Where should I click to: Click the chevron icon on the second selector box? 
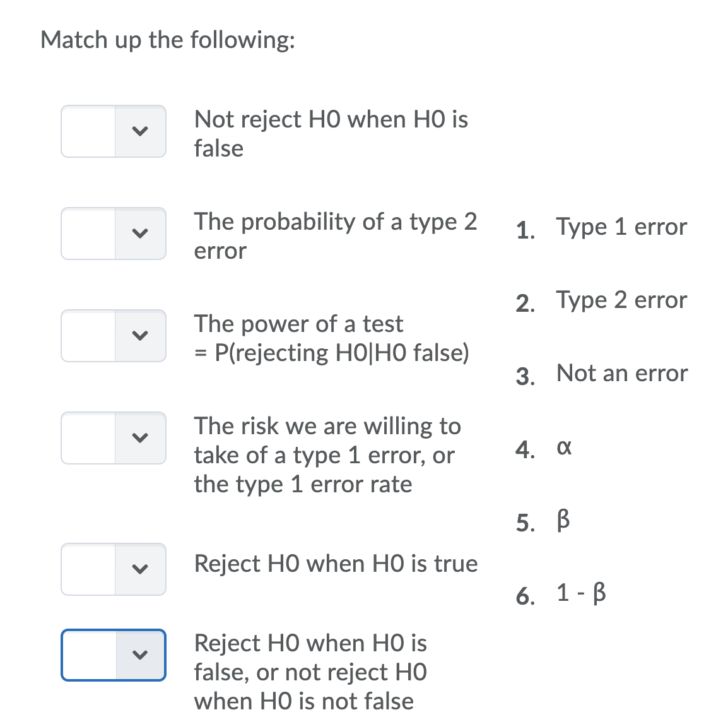point(140,234)
